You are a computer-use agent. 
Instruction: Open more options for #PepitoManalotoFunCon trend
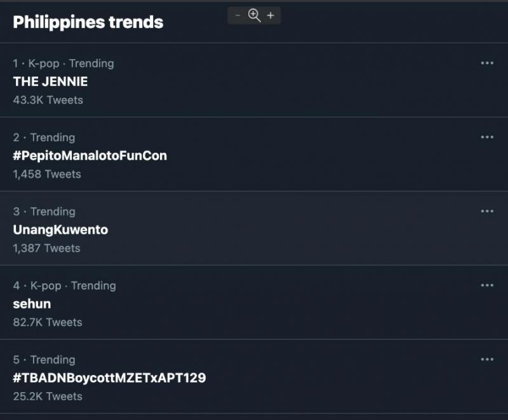[487, 137]
